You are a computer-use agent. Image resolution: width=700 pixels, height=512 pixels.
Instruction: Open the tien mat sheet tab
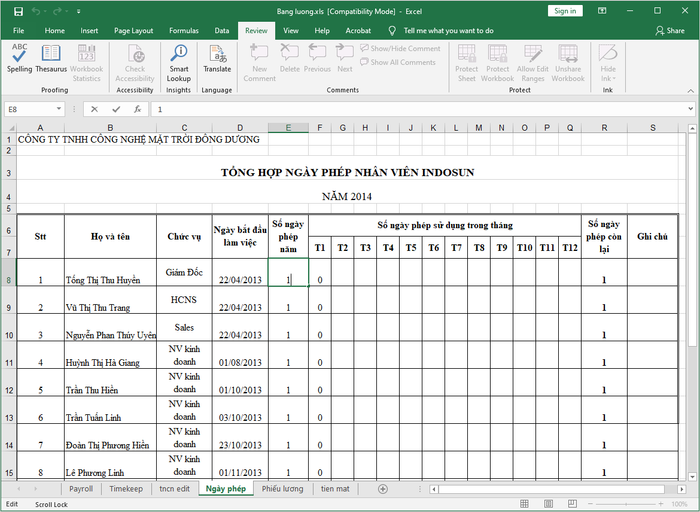[x=335, y=489]
